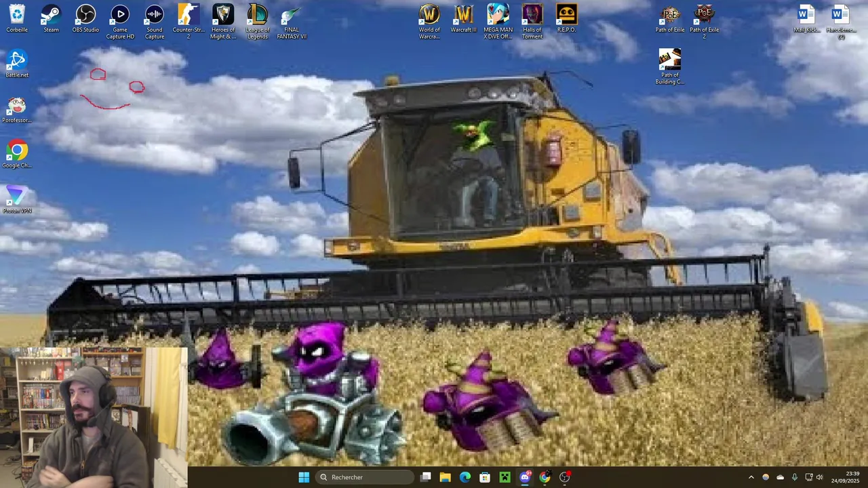
Task: Select the Game Capture HD shortcut
Action: [x=120, y=22]
